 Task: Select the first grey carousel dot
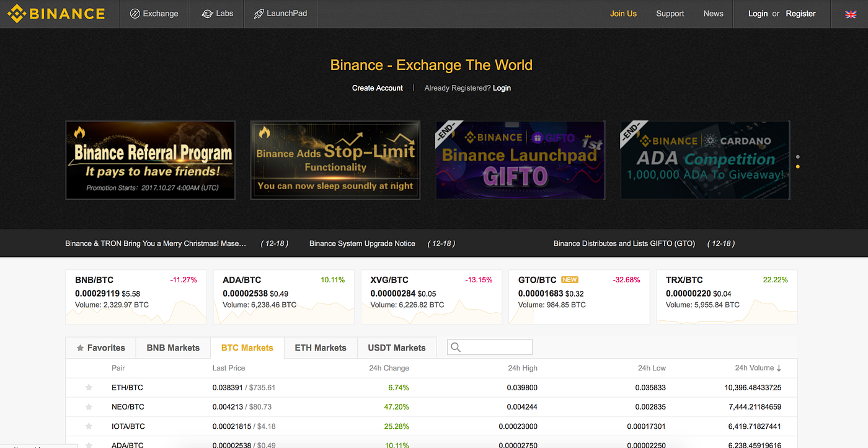click(797, 157)
